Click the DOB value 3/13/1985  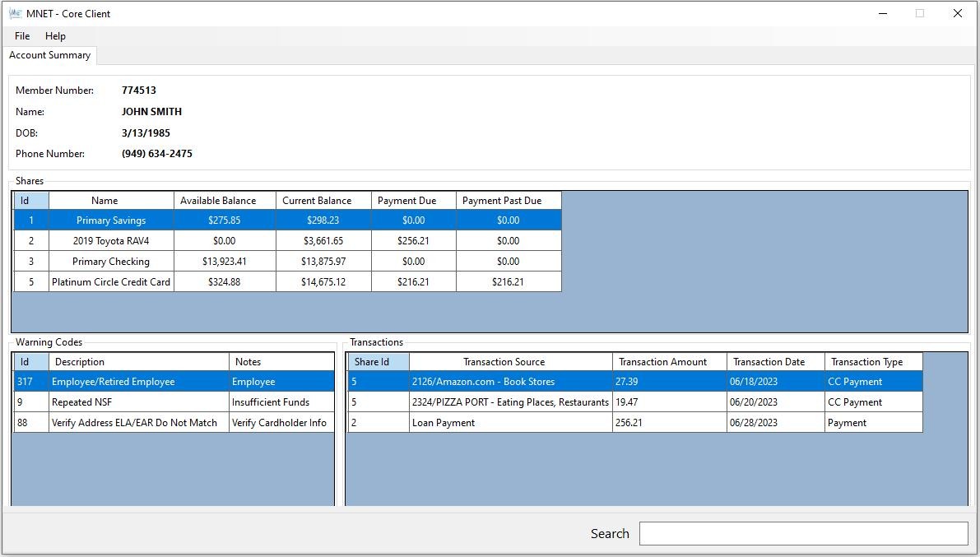point(146,132)
